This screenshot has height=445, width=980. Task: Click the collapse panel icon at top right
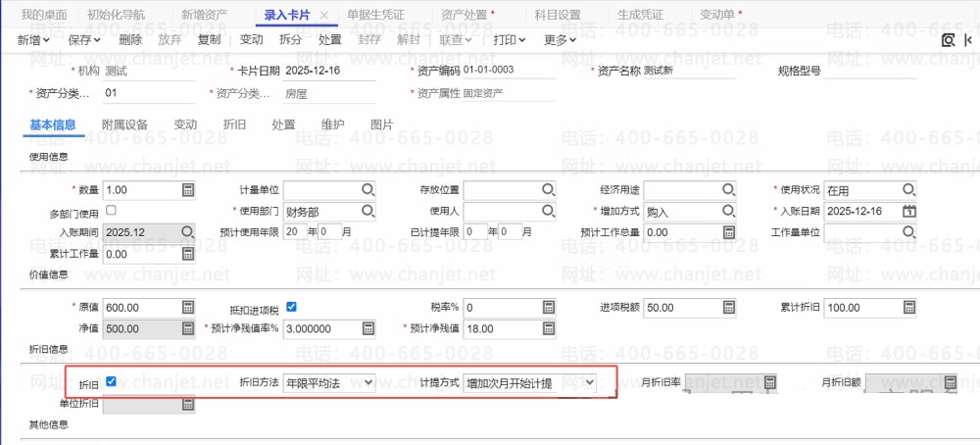(969, 40)
